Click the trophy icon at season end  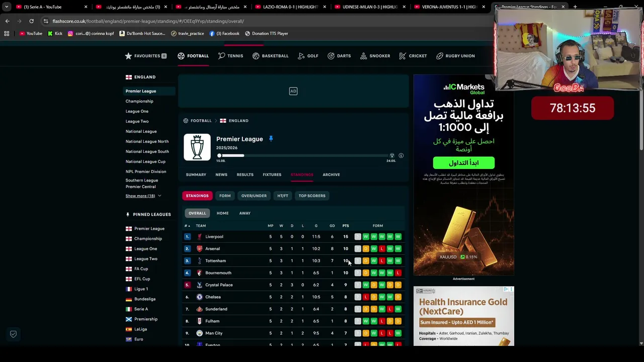click(x=392, y=156)
